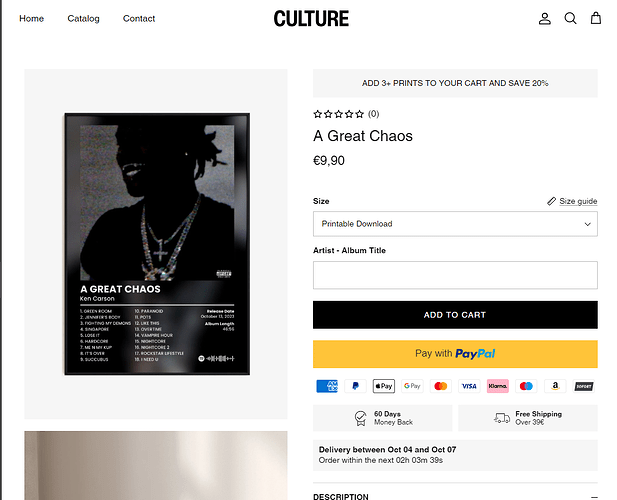Image resolution: width=617 pixels, height=500 pixels.
Task: Open the shopping cart bag icon
Action: click(596, 18)
